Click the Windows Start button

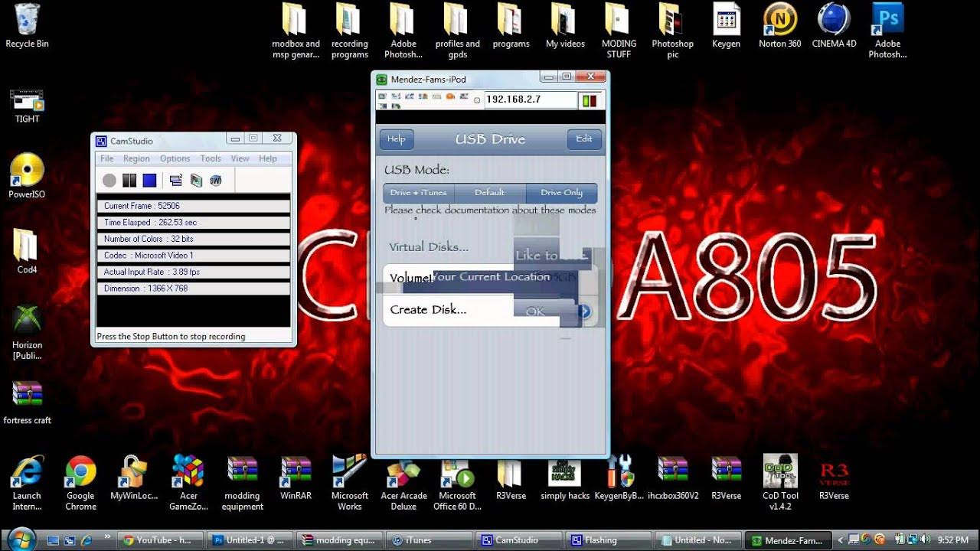click(x=21, y=540)
